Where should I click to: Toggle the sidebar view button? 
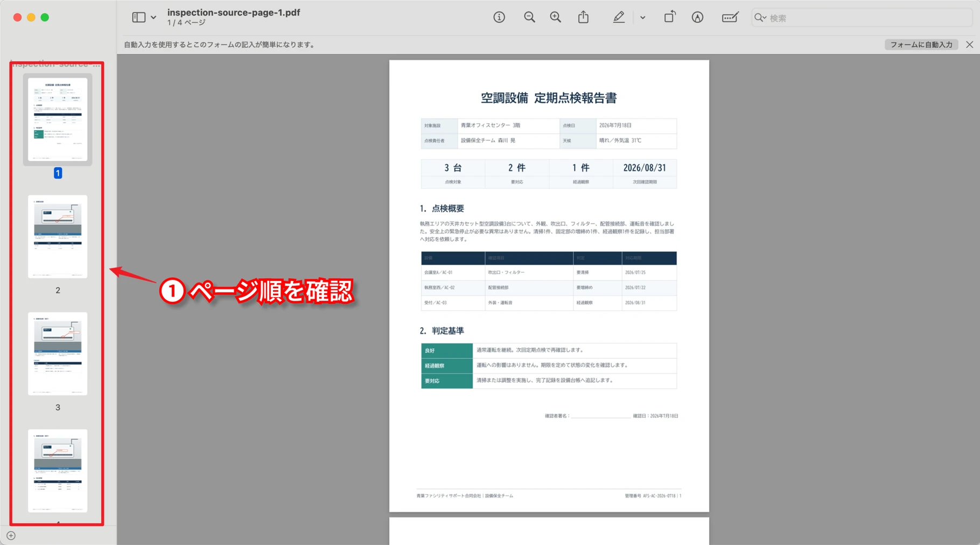pyautogui.click(x=138, y=17)
